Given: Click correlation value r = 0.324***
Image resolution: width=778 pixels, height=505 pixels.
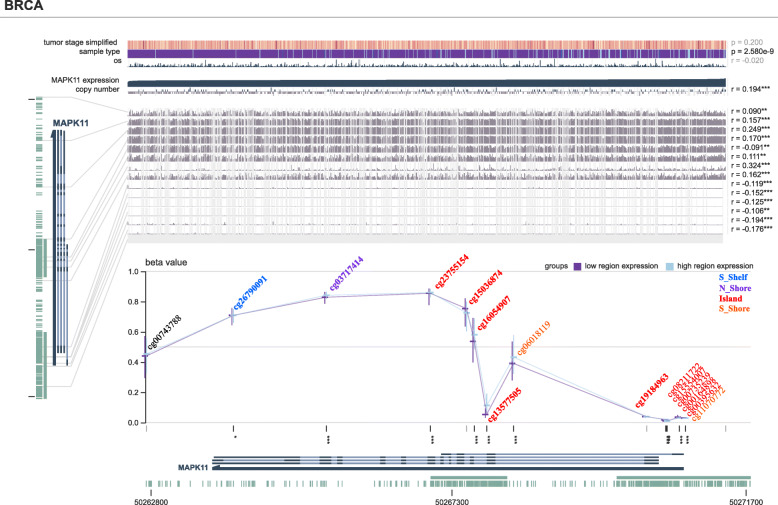Looking at the screenshot, I should pyautogui.click(x=750, y=165).
